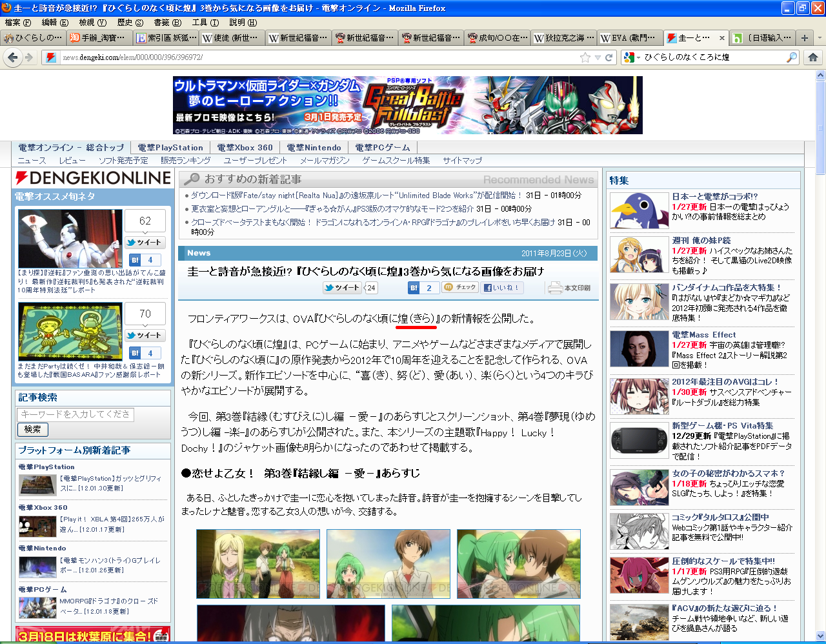The height and width of the screenshot is (644, 826).
Task: Click the Forward navigation arrow
Action: 29,57
